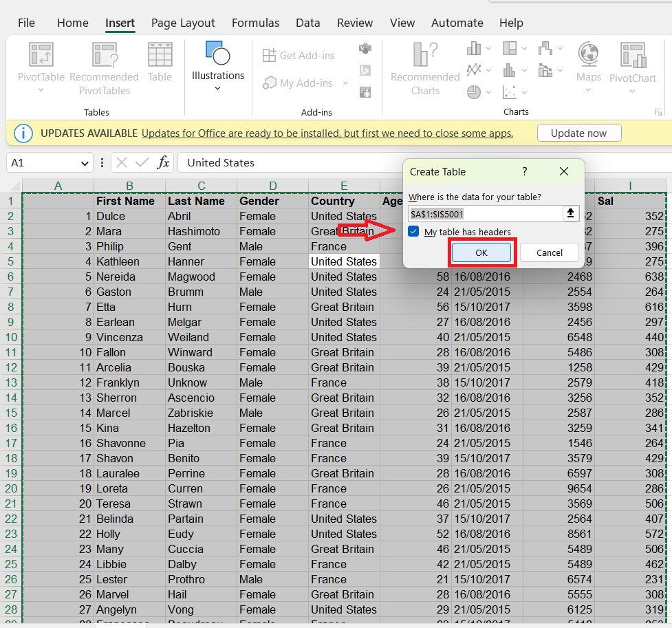Expand the PivotChart dropdown chevron
This screenshot has height=628, width=672.
click(633, 91)
